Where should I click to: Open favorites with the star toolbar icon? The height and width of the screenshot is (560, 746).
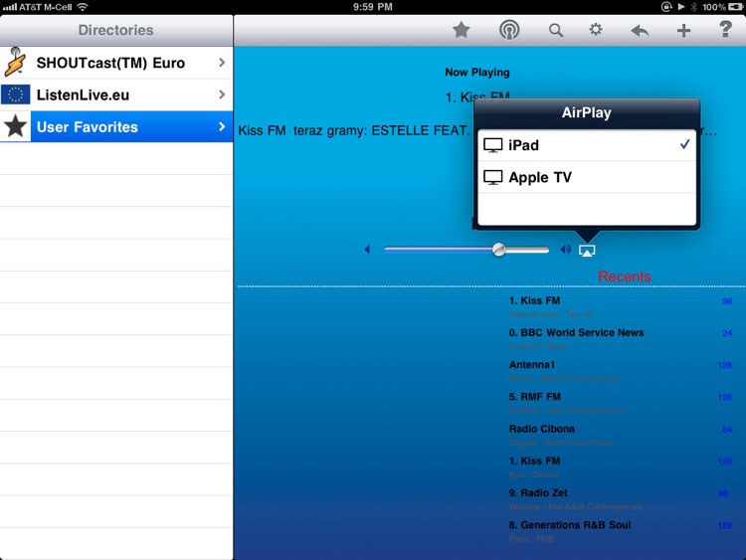[x=461, y=31]
